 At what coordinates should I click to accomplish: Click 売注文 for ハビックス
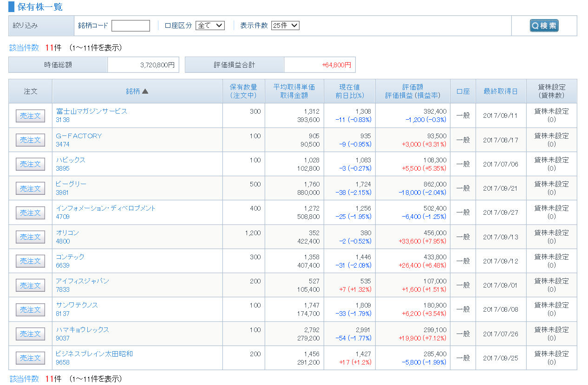30,164
